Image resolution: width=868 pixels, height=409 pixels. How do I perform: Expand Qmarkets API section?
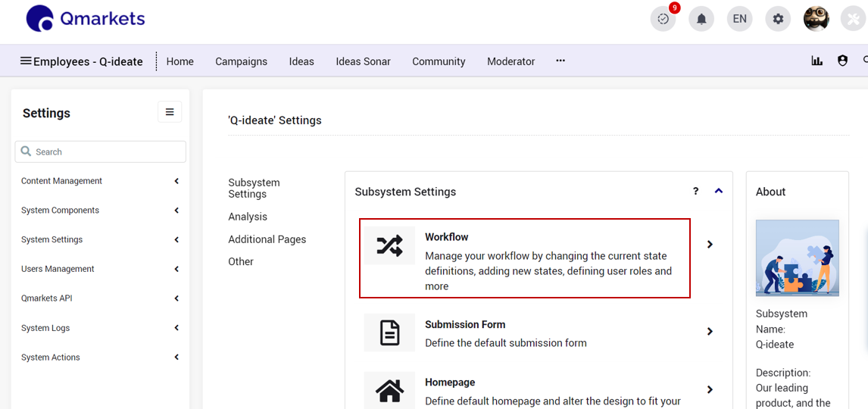100,298
